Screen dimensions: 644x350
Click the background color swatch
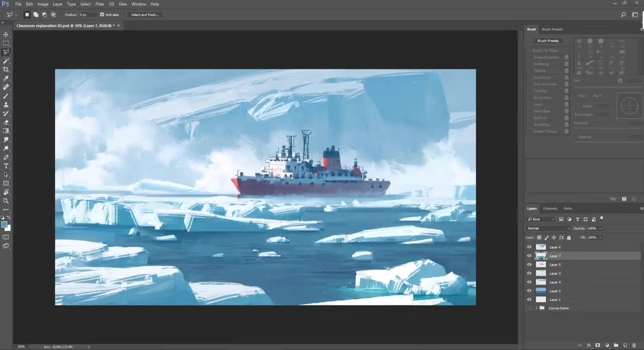9,228
